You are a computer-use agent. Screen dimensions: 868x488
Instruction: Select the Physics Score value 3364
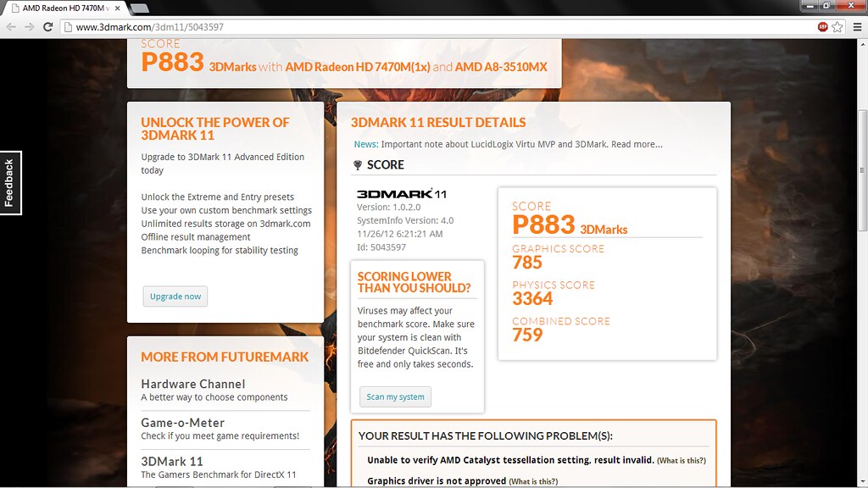coord(532,299)
